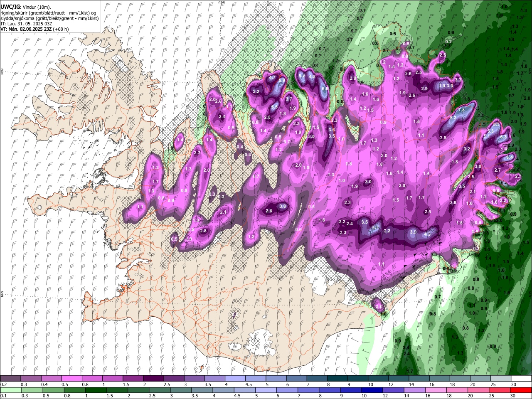Click the '3.3' snowfall value on the map
This screenshot has height=399, width=532.
458,80
